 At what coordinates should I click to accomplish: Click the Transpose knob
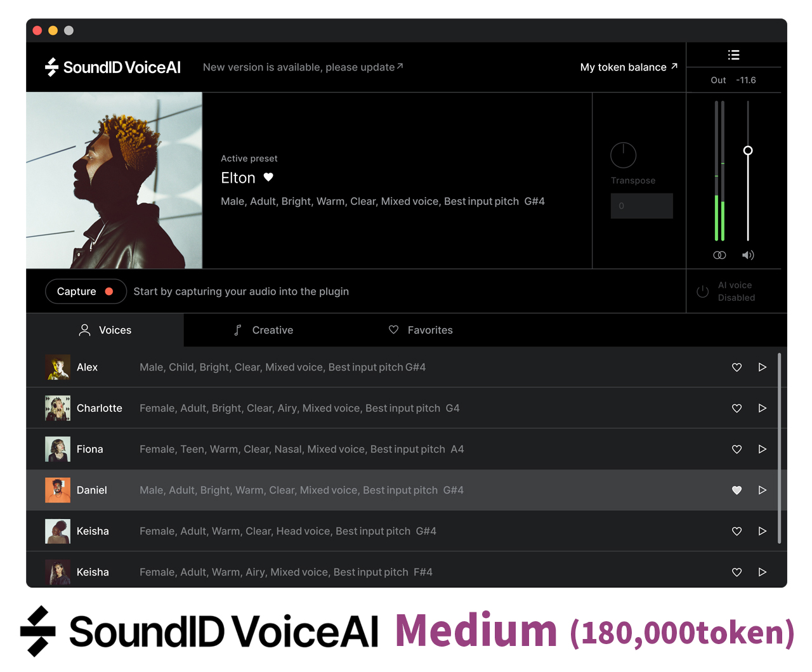click(623, 155)
